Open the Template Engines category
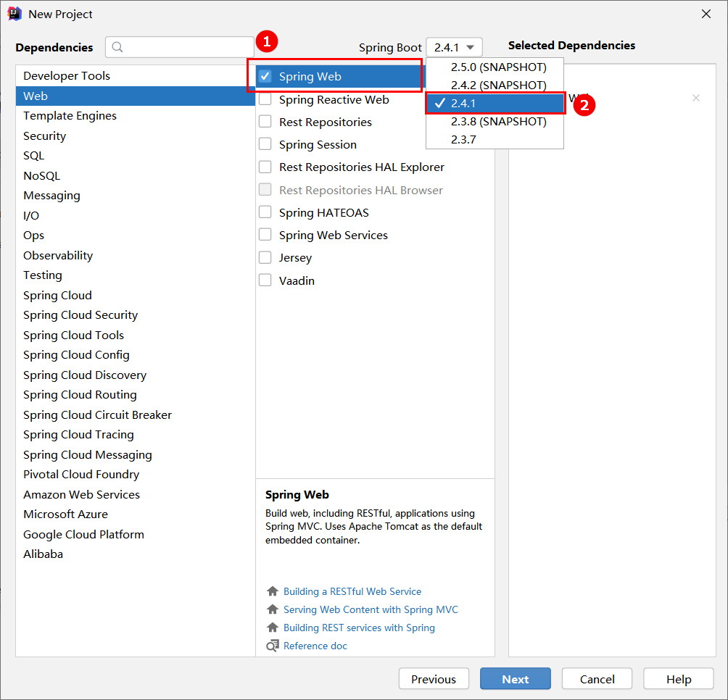This screenshot has width=728, height=700. tap(135, 115)
